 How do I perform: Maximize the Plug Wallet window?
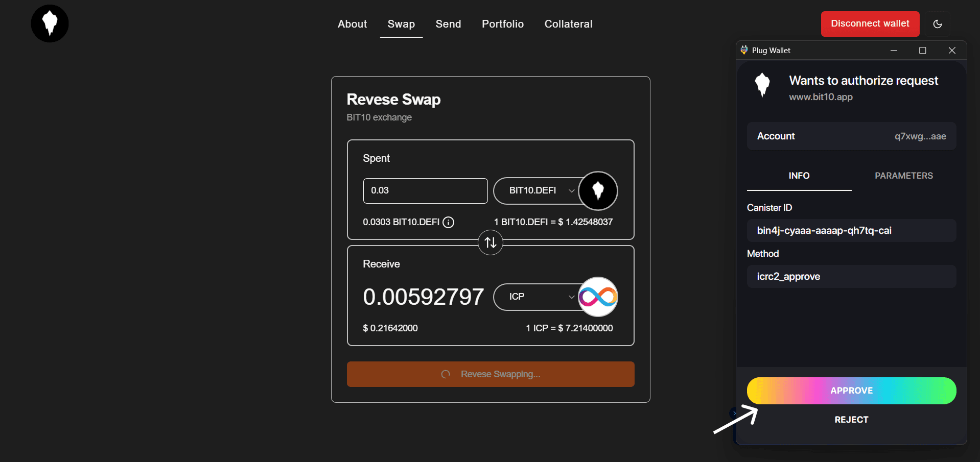[x=922, y=50]
